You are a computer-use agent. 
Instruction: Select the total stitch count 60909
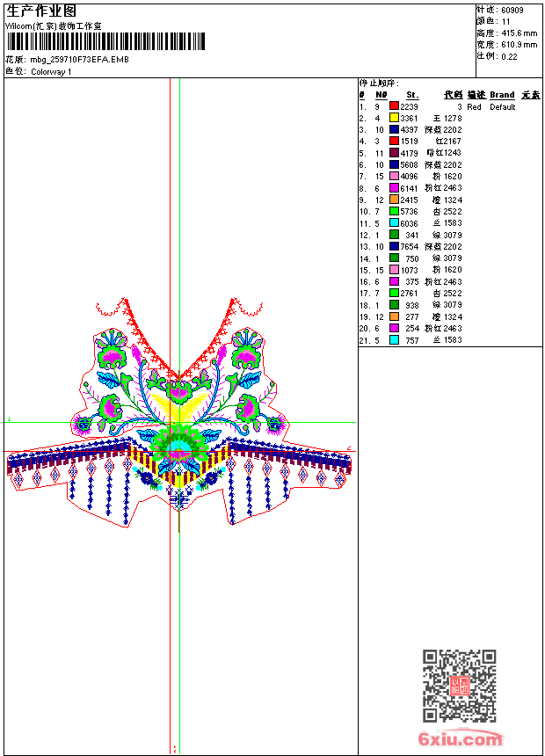512,11
